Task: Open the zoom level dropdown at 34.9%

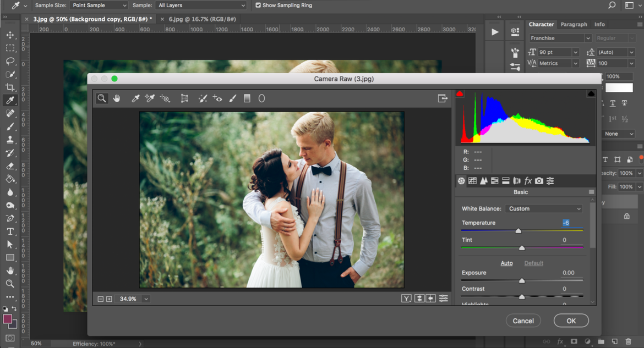Action: click(x=146, y=299)
